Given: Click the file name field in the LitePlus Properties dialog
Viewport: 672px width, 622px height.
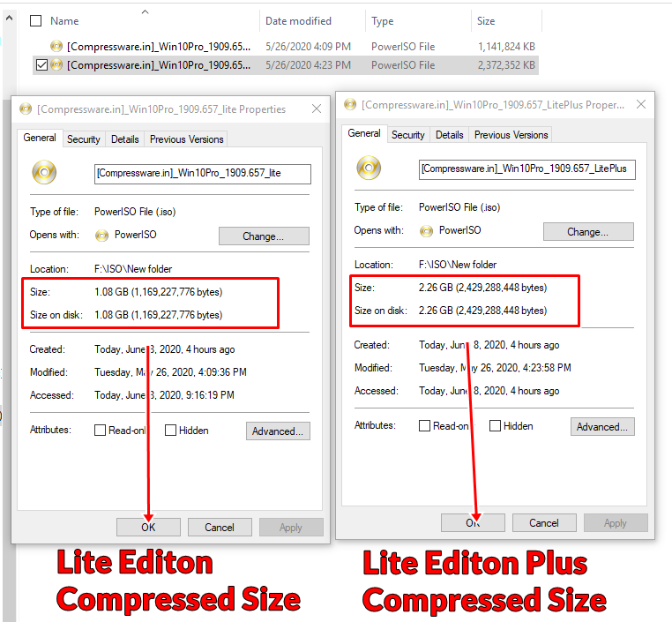Looking at the screenshot, I should [x=526, y=169].
